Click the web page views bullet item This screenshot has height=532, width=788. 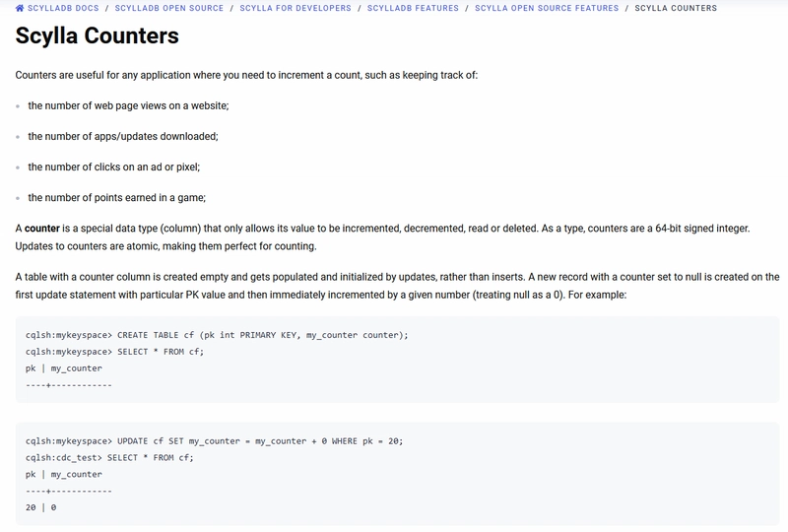coord(128,105)
